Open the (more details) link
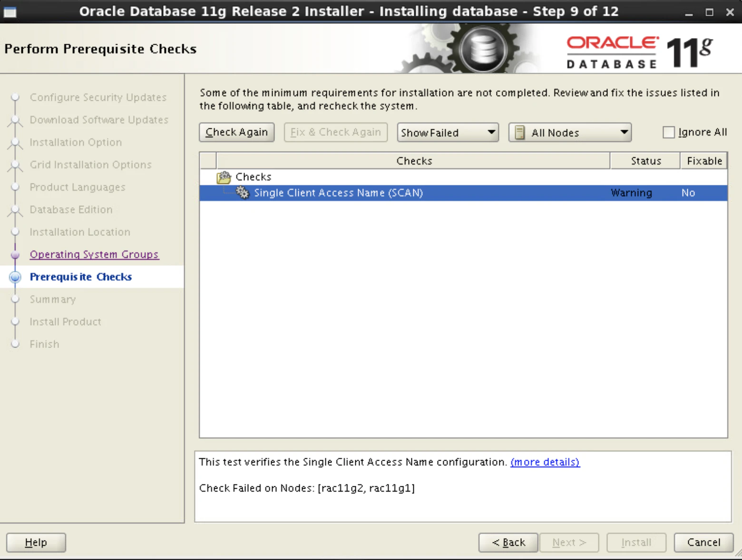 click(545, 462)
